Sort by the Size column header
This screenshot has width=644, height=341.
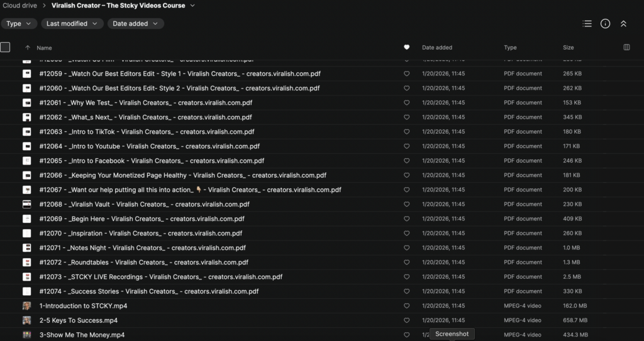click(x=568, y=48)
